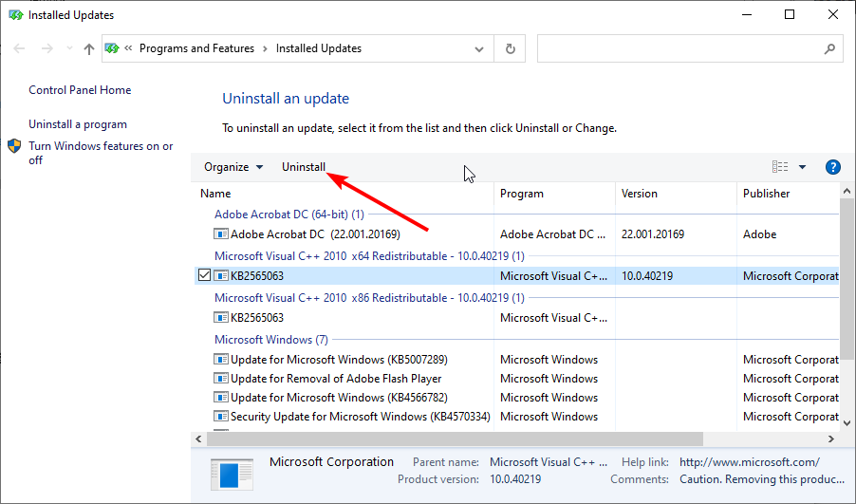Viewport: 856px width, 504px height.
Task: Click the address bar Control Panel icon
Action: (112, 48)
